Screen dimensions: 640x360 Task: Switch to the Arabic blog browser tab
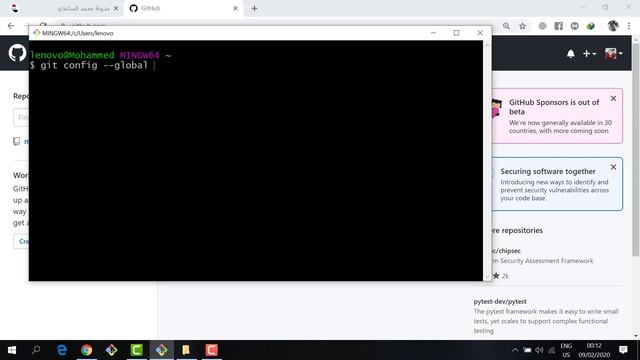click(x=65, y=8)
